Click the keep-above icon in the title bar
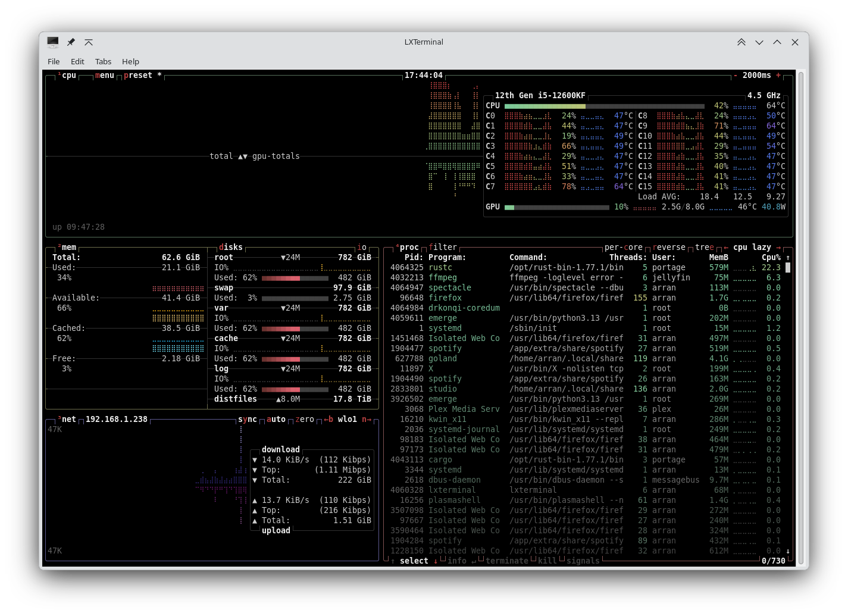848x616 pixels. (x=89, y=42)
